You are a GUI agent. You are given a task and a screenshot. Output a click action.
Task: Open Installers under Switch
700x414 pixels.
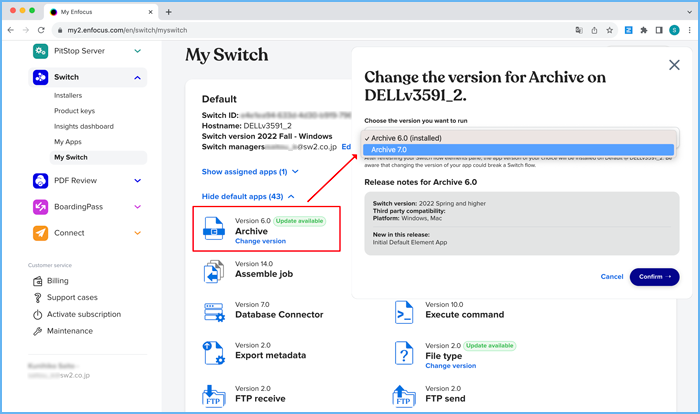point(68,95)
